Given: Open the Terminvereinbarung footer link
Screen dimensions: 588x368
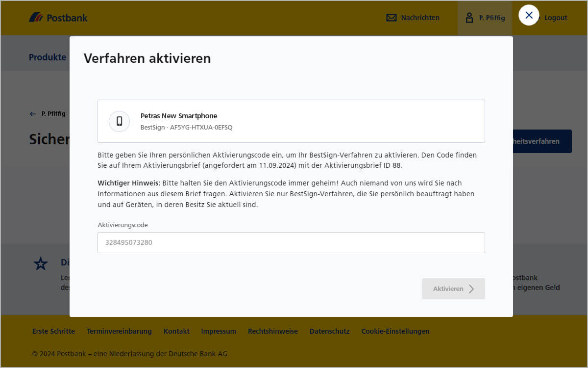Looking at the screenshot, I should pyautogui.click(x=119, y=331).
